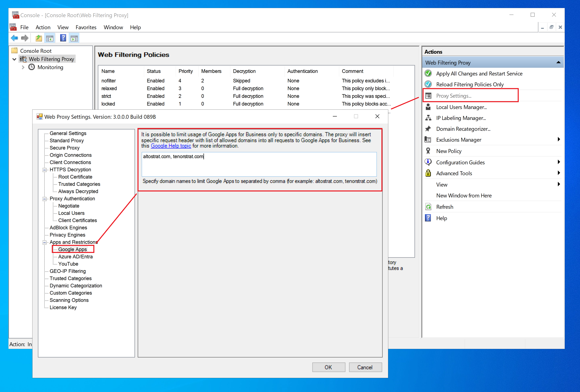The width and height of the screenshot is (580, 392).
Task: Select Azure AD/Entra settings item
Action: (75, 257)
